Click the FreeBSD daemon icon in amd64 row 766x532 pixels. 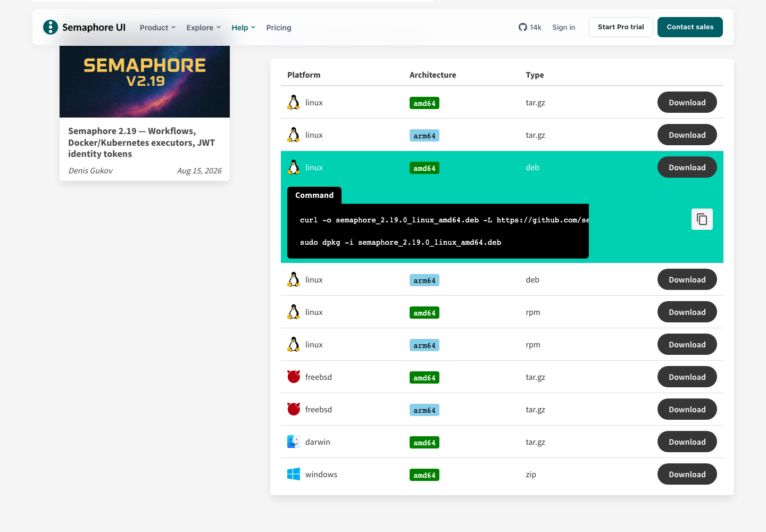pyautogui.click(x=294, y=377)
